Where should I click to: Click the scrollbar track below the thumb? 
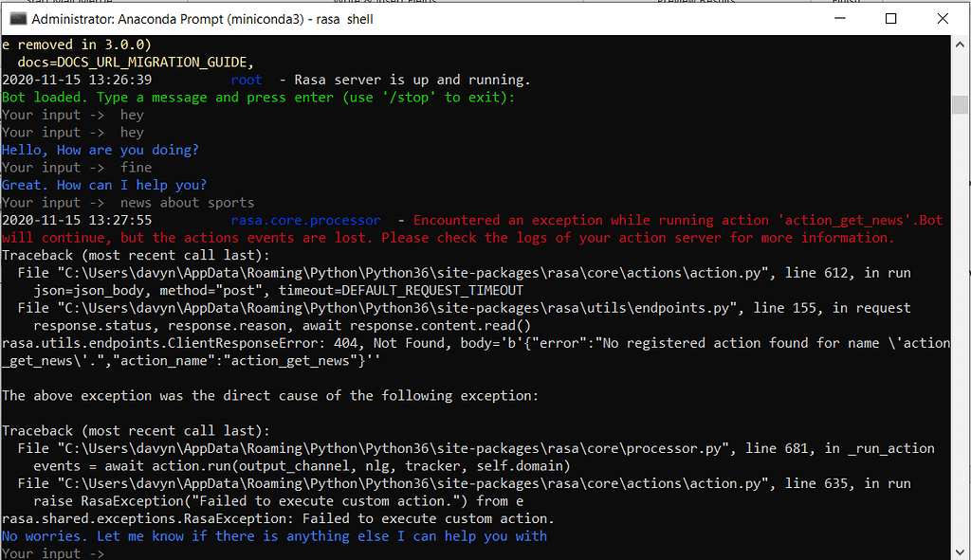tap(961, 332)
